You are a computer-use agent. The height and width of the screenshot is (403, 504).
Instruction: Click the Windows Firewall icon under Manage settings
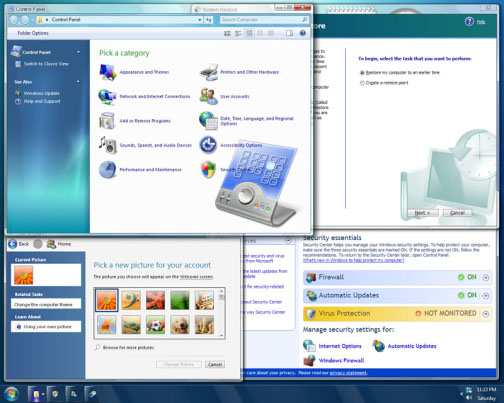(x=310, y=360)
